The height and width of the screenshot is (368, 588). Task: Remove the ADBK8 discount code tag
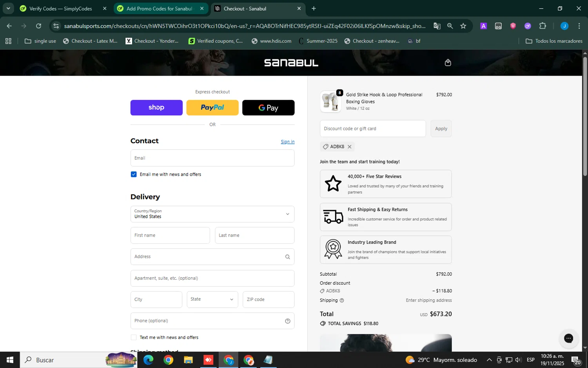[x=349, y=147]
